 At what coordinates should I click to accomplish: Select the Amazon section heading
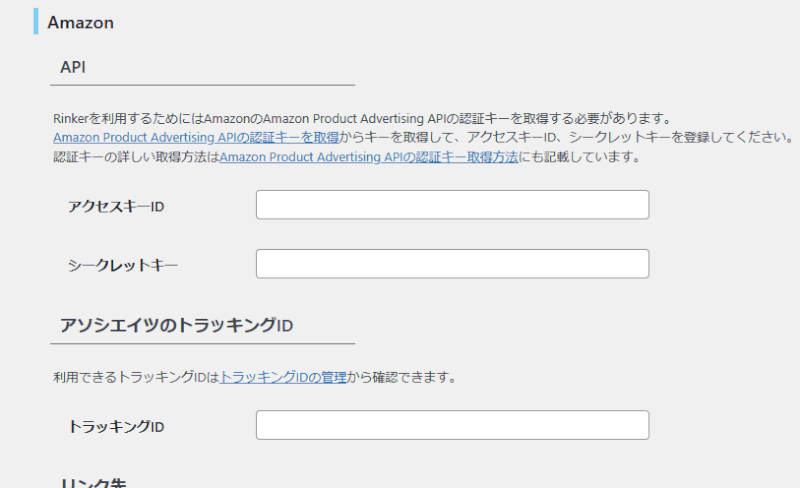click(81, 23)
